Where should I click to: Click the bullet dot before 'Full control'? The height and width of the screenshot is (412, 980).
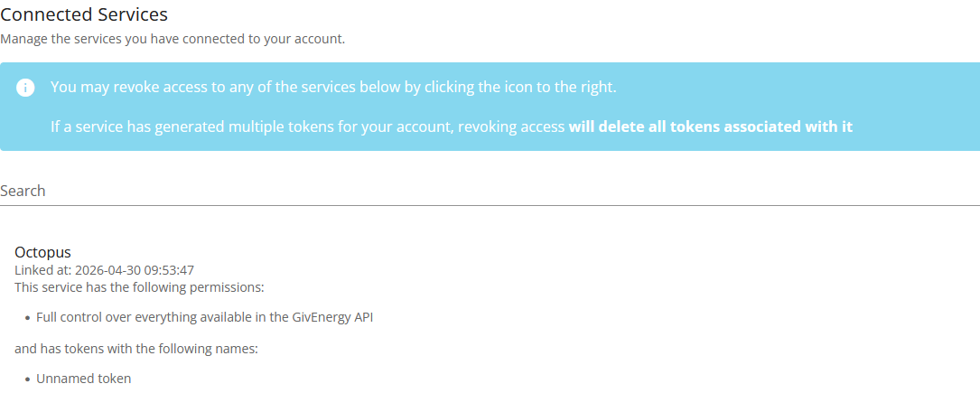[x=28, y=318]
